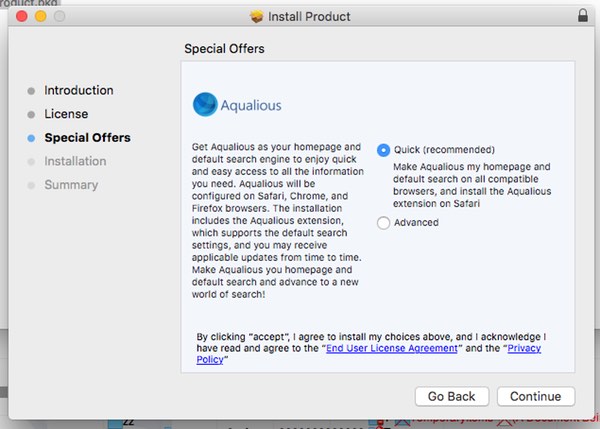Select the Summary step in sidebar
The width and height of the screenshot is (600, 429).
point(71,185)
